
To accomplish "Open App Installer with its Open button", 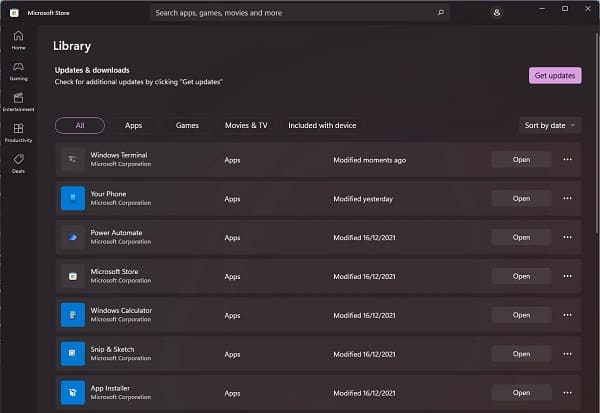I will pyautogui.click(x=522, y=393).
